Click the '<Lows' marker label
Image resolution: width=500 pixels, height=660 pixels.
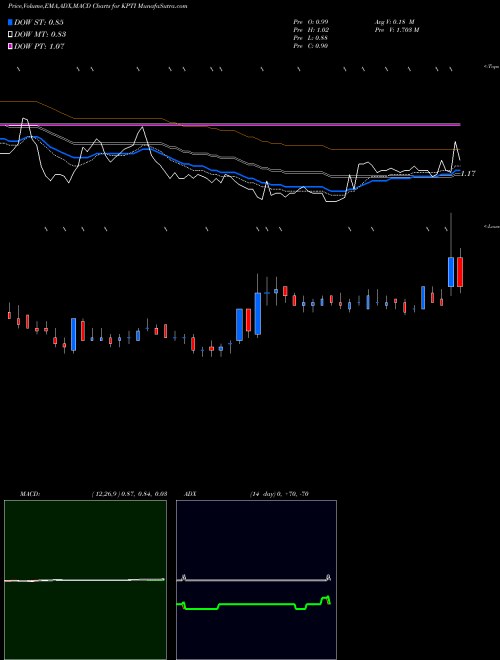[x=492, y=226]
